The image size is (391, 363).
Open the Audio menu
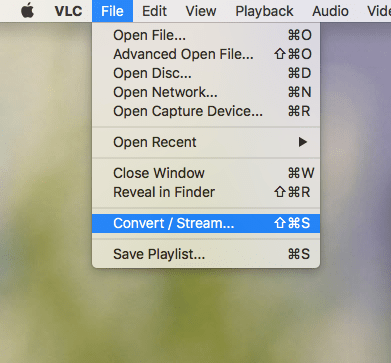click(x=330, y=11)
